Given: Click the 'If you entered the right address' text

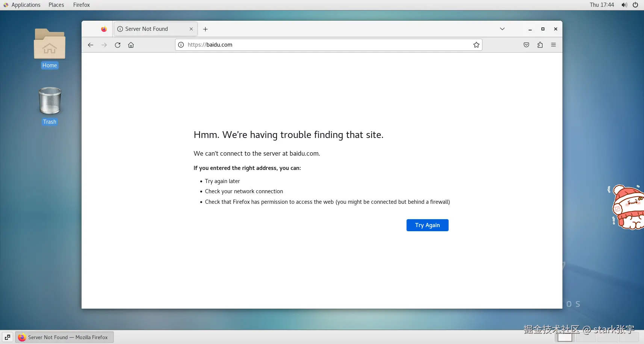Looking at the screenshot, I should [247, 168].
